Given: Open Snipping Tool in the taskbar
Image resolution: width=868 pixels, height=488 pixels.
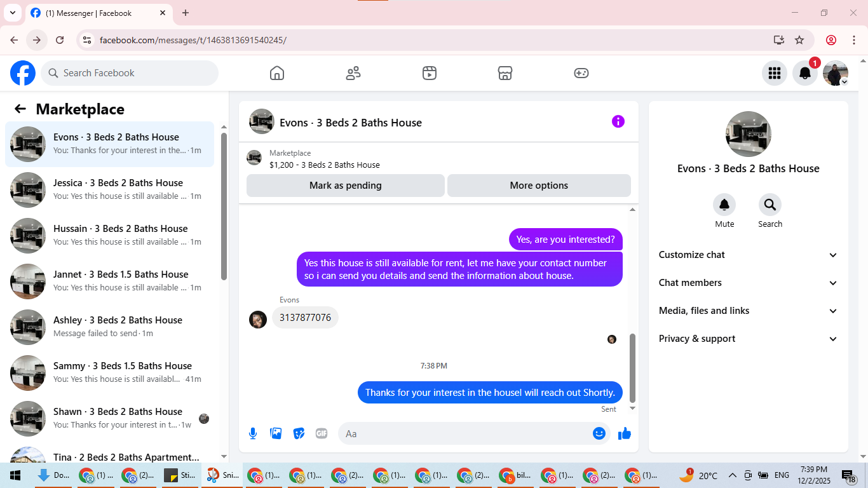Looking at the screenshot, I should (222, 475).
